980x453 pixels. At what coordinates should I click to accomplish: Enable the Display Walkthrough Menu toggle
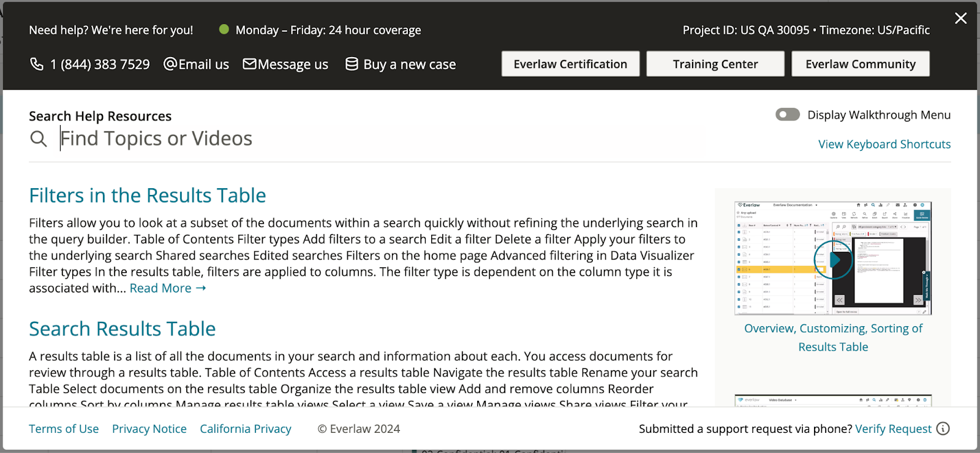tap(788, 115)
